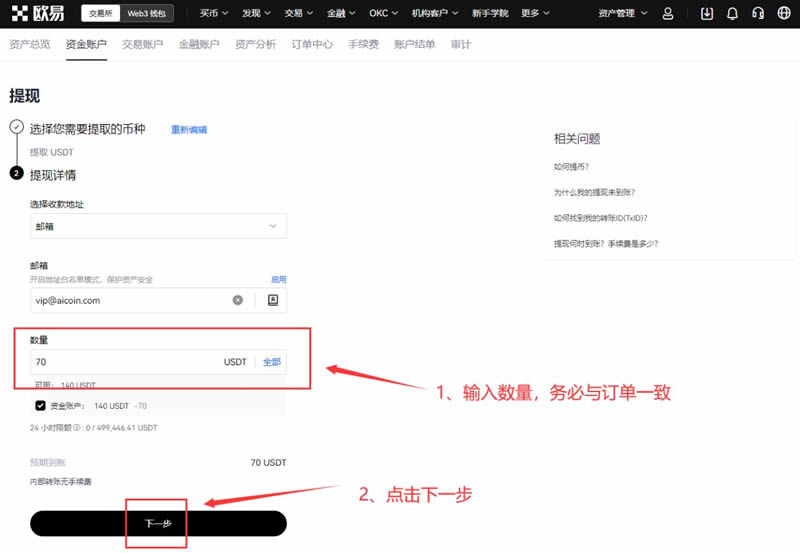Click the 全部 amount link

click(x=272, y=362)
